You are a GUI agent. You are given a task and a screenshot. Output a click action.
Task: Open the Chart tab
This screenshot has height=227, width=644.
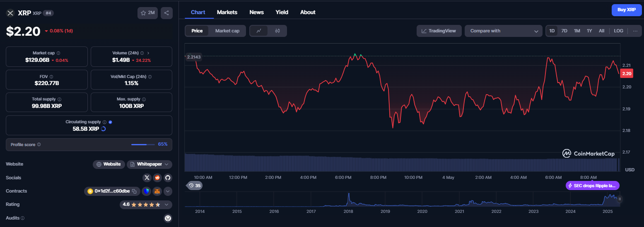point(198,12)
